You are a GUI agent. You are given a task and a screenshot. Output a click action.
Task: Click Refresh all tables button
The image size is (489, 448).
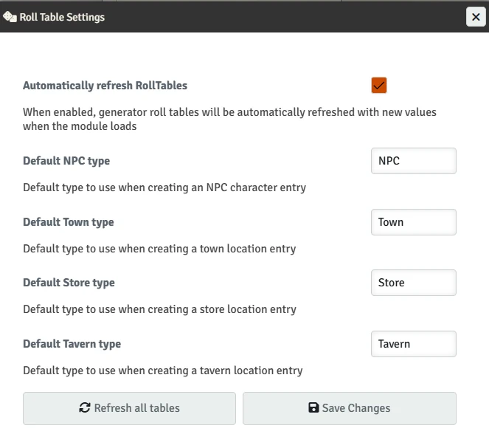129,408
